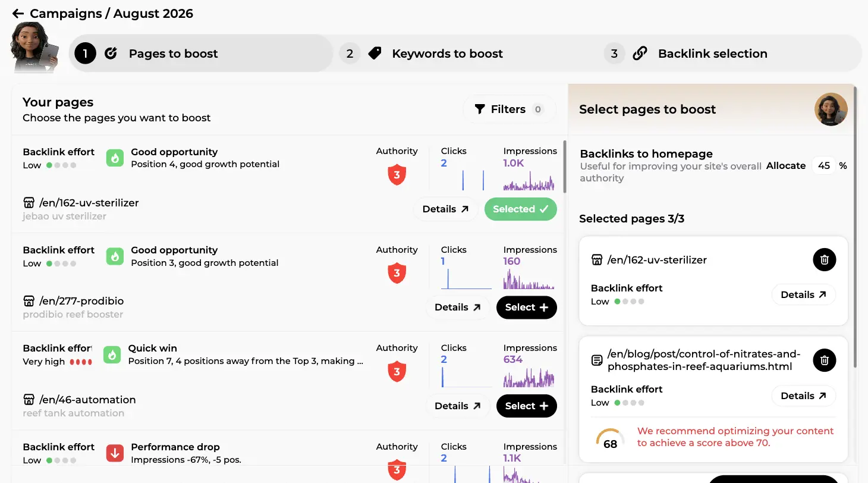Edit the Allocate percentage field
Image resolution: width=868 pixels, height=483 pixels.
(823, 166)
